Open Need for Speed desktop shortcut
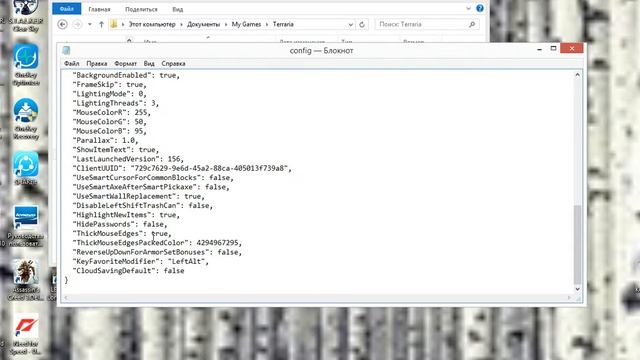The image size is (640, 360). pos(25,335)
